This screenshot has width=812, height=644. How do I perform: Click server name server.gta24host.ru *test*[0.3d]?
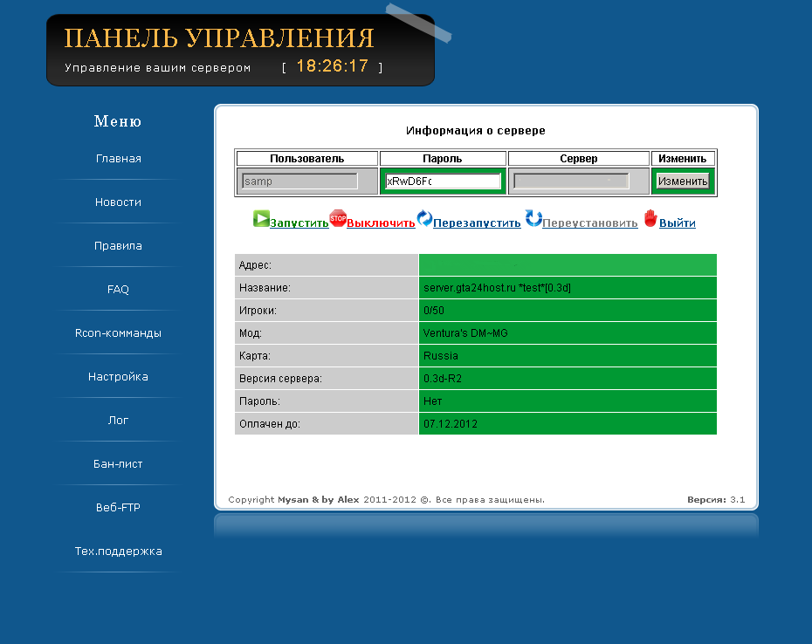497,288
